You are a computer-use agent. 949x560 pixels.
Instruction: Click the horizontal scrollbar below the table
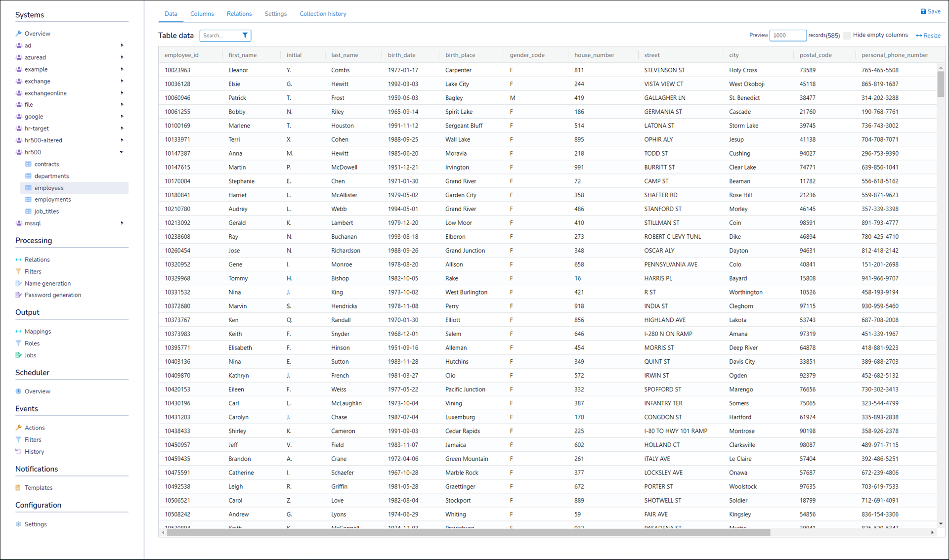(468, 532)
